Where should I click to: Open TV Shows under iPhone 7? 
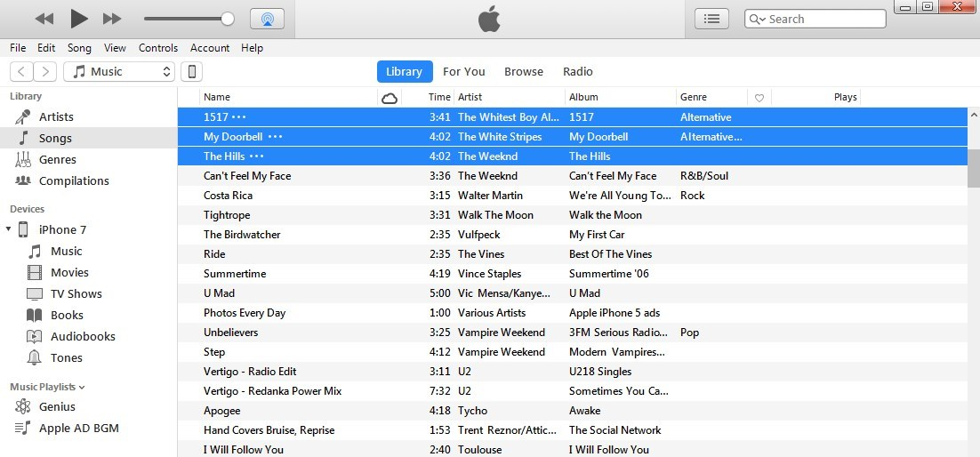coord(76,293)
